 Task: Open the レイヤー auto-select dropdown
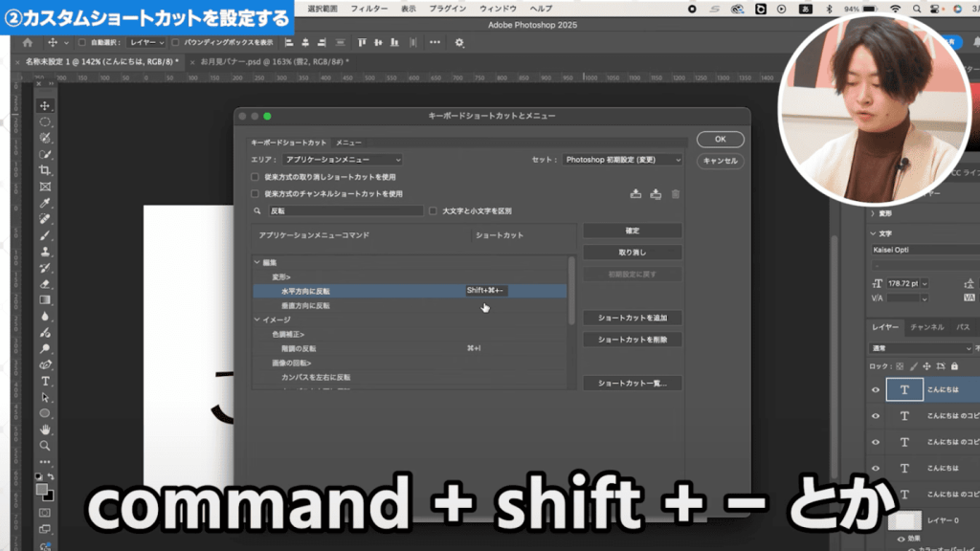coord(146,42)
